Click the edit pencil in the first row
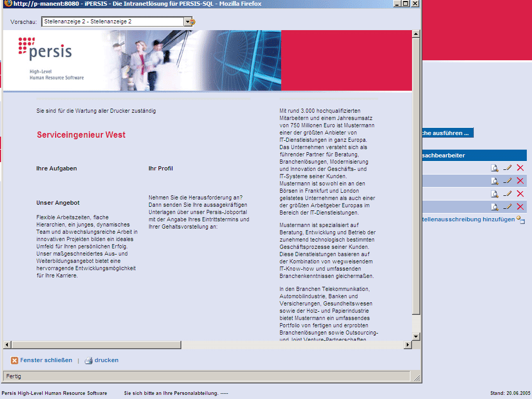Image resolution: width=532 pixels, height=399 pixels. tap(508, 168)
